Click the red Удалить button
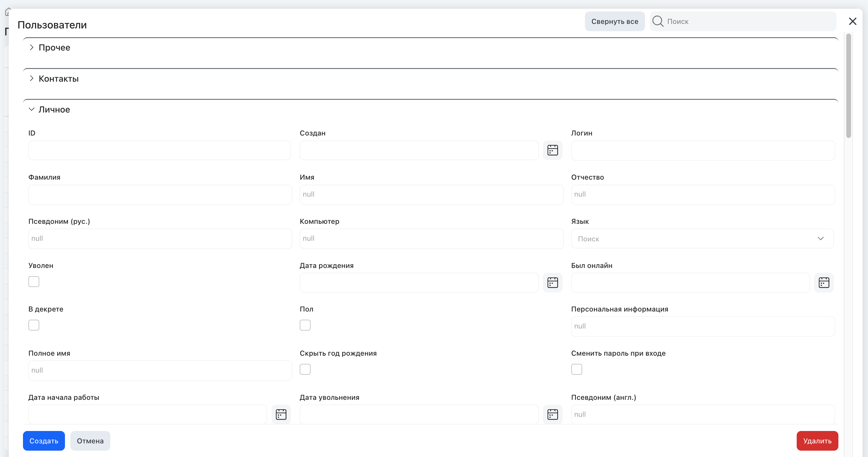The image size is (868, 457). click(x=817, y=441)
